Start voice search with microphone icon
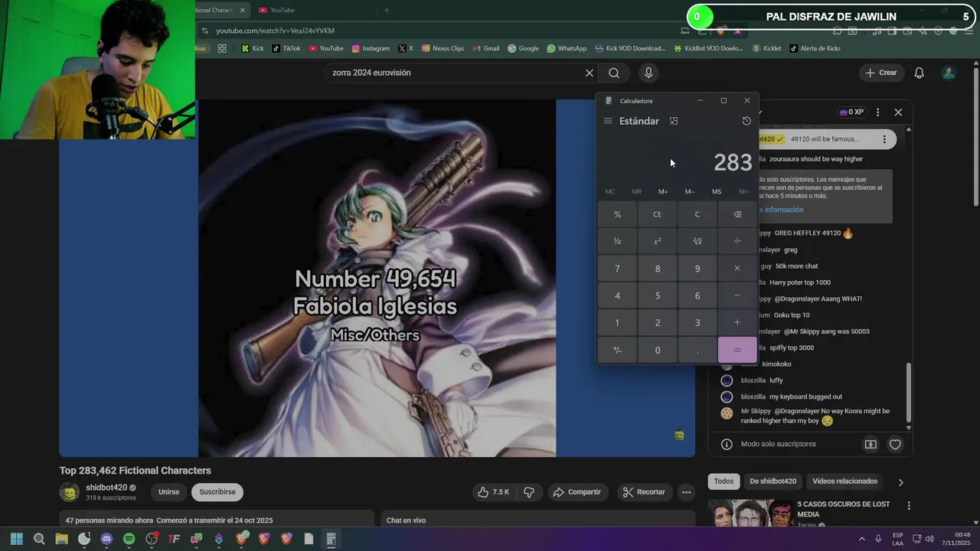This screenshot has height=551, width=980. pos(648,73)
